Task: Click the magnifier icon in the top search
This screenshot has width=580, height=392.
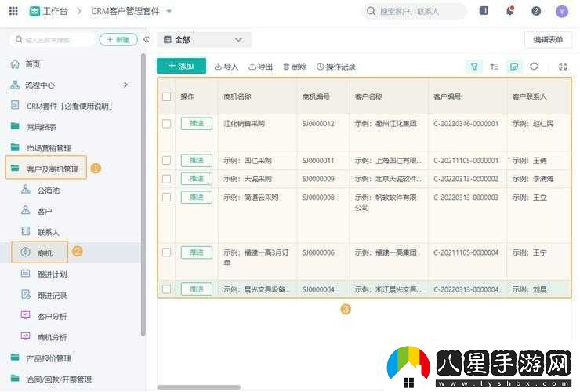Action: coord(371,11)
